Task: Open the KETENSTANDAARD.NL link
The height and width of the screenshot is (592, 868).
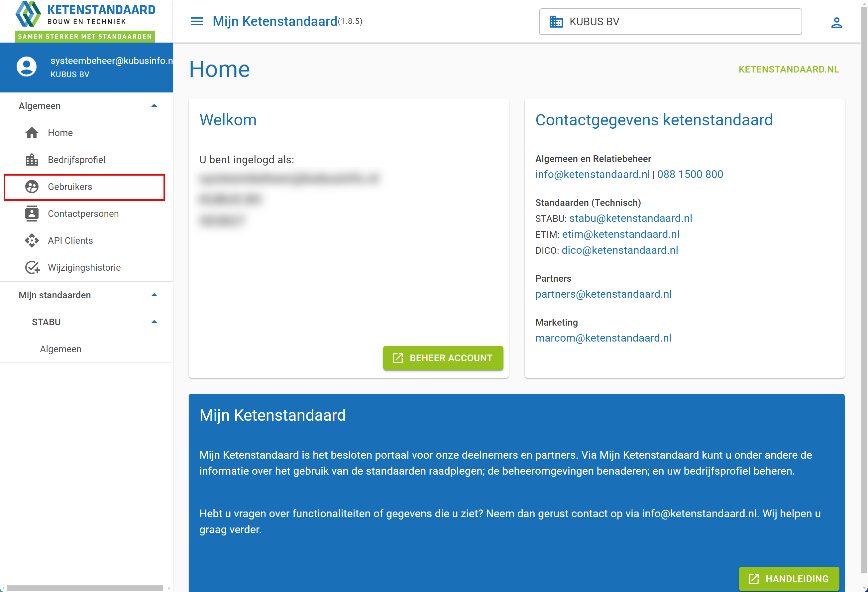Action: point(789,69)
